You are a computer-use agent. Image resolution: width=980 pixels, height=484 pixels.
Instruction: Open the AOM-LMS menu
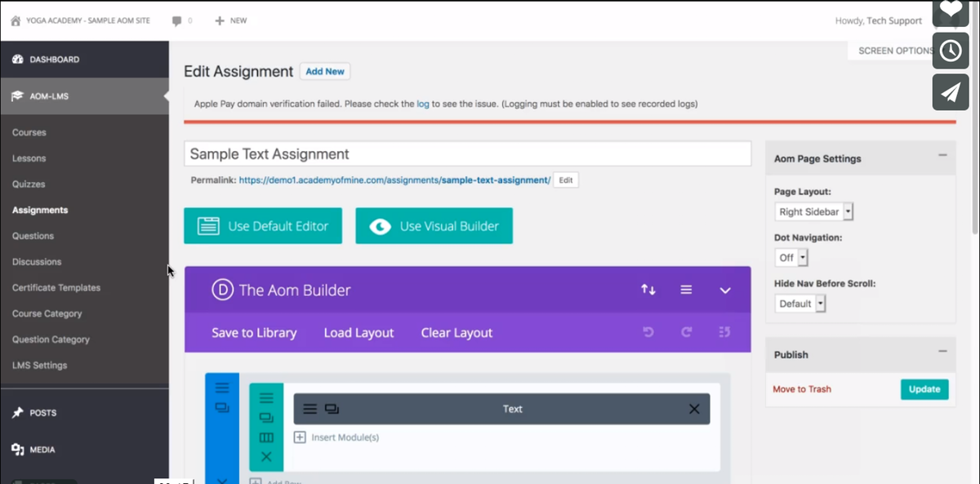(84, 96)
